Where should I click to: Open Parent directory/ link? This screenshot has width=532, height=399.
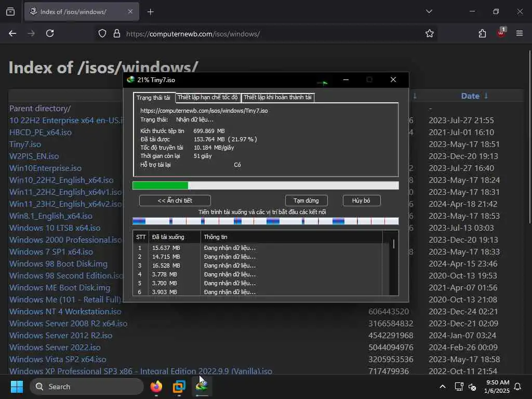[x=40, y=109]
